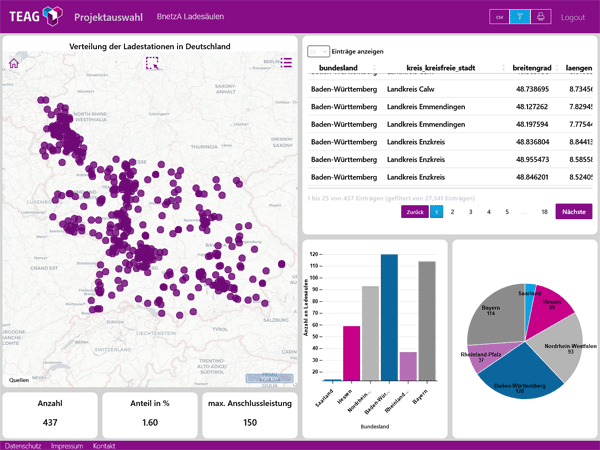Toggle the blue filter icon in header
Image resolution: width=600 pixels, height=450 pixels.
(520, 17)
